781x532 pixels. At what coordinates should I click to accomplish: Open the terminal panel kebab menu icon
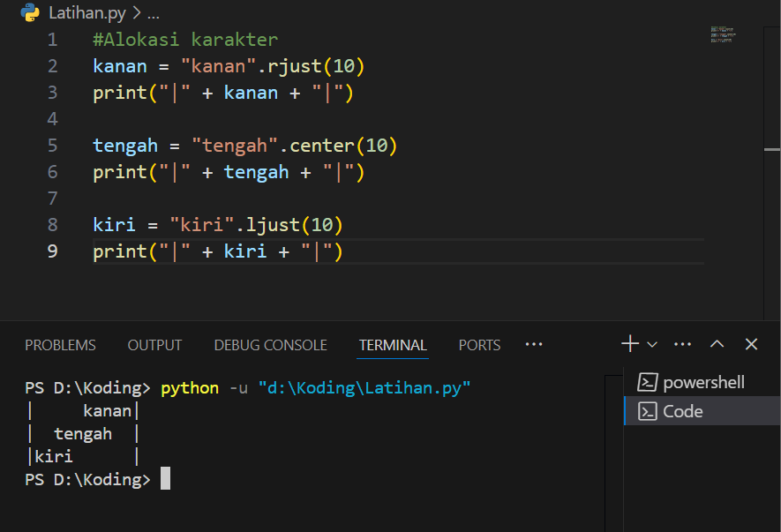(681, 343)
